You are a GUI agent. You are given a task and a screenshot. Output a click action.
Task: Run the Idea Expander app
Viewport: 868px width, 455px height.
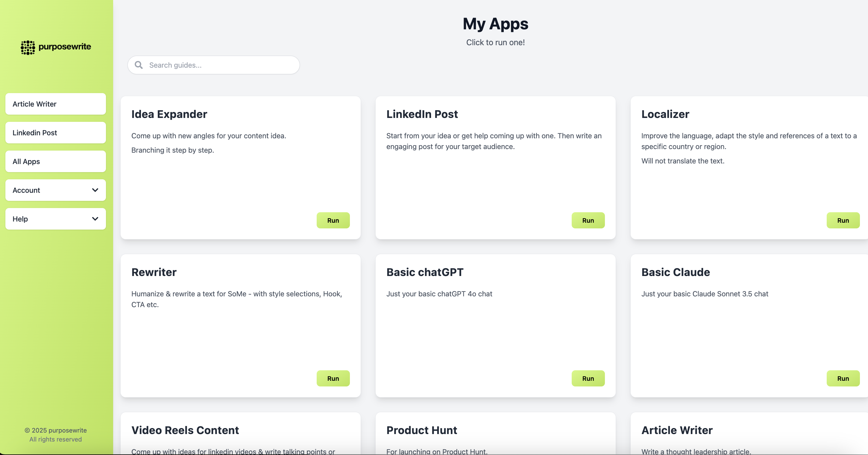(333, 220)
